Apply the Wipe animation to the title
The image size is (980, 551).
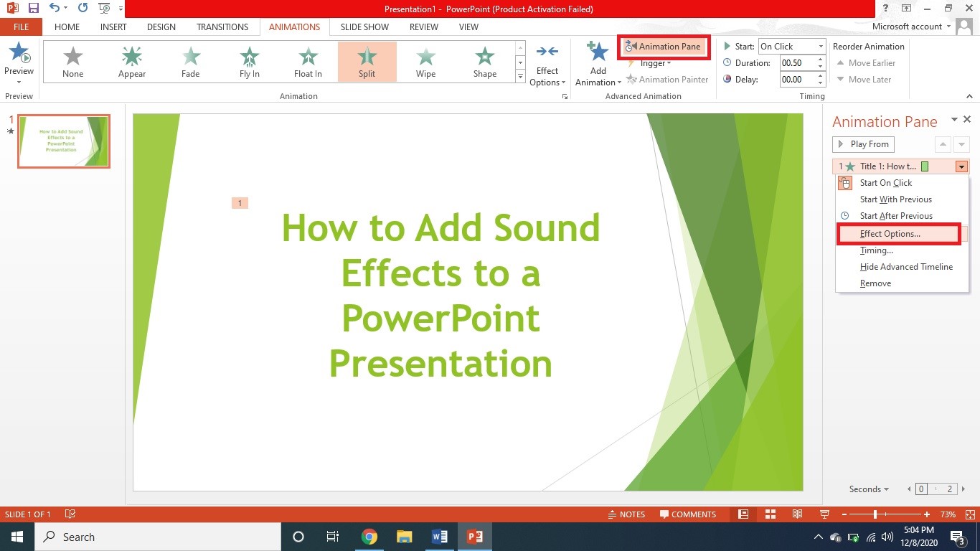tap(425, 61)
